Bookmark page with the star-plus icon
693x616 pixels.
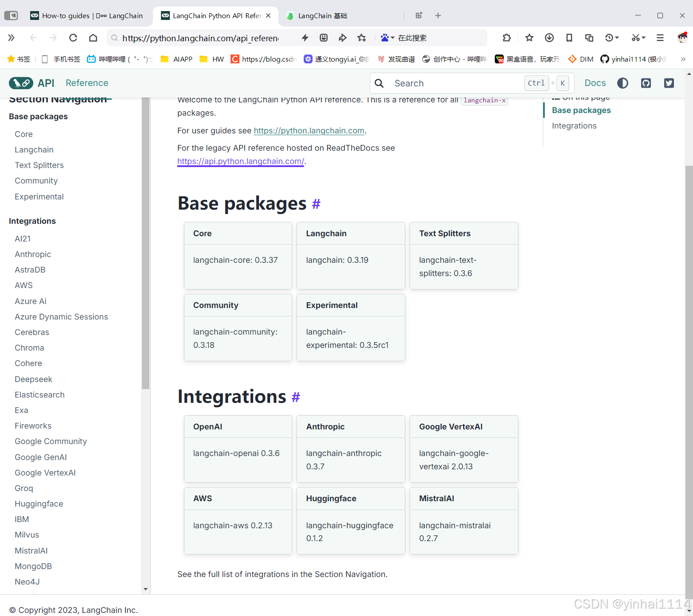[x=362, y=38]
